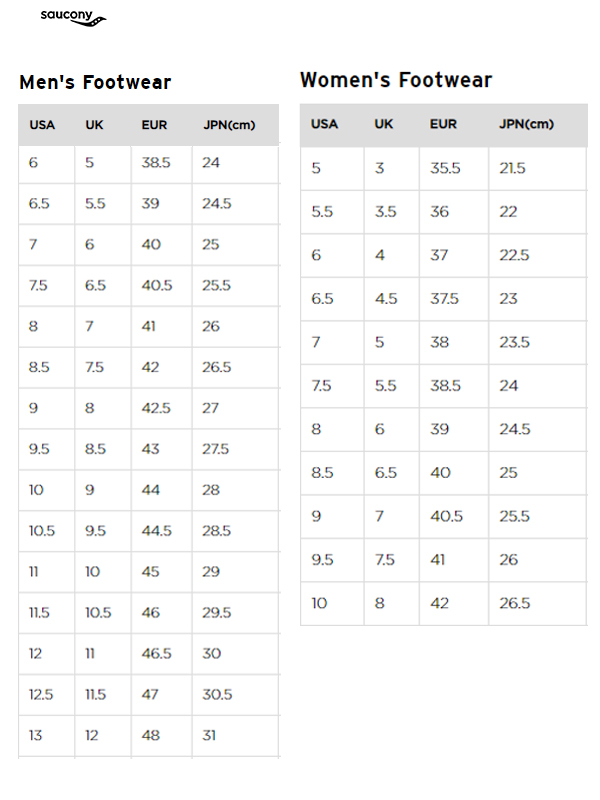Click women's USA size 10 cell
Viewport: 600px width, 800px height.
point(319,603)
